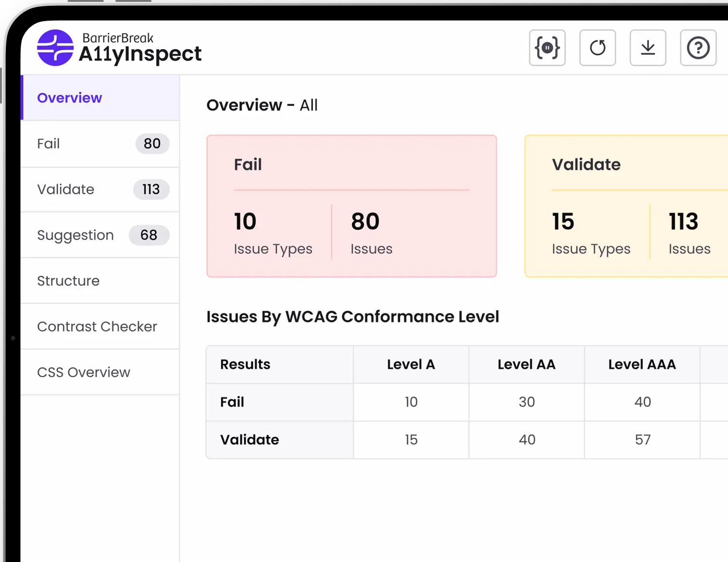Select the Validate Level AAA value 57
This screenshot has height=562, width=728.
[x=642, y=439]
